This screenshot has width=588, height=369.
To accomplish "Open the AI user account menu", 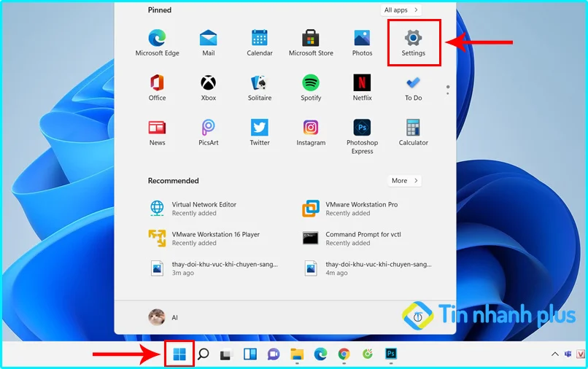I will 163,318.
